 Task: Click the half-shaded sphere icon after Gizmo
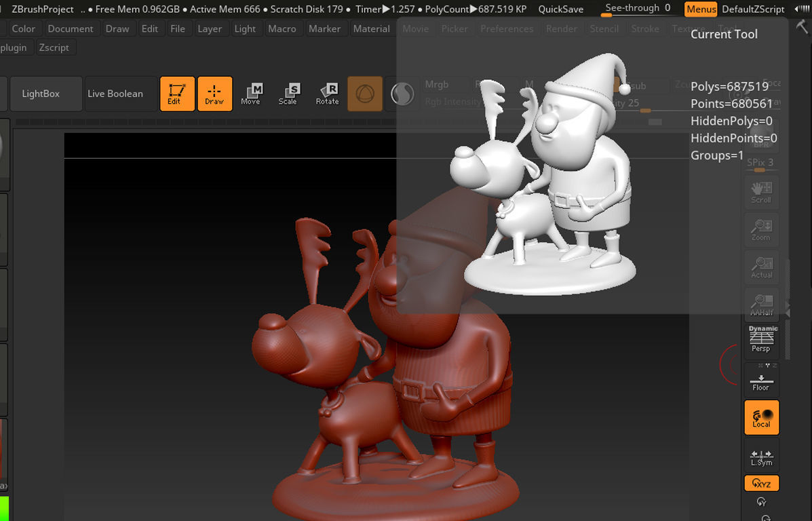click(x=402, y=94)
